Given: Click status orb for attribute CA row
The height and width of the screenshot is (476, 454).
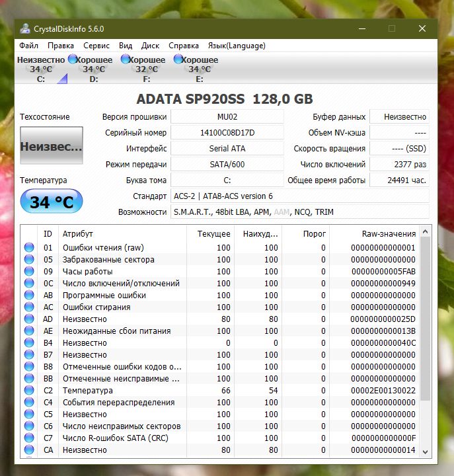Looking at the screenshot, I should (x=29, y=450).
